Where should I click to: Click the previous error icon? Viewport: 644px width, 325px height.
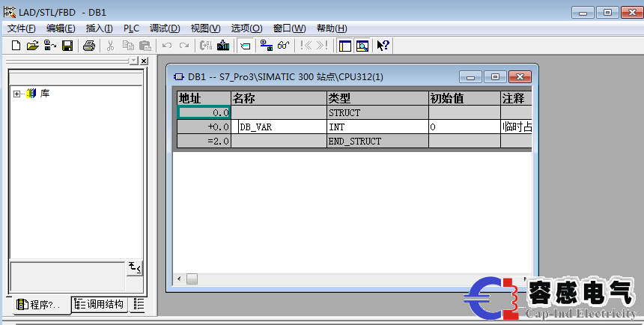click(306, 46)
